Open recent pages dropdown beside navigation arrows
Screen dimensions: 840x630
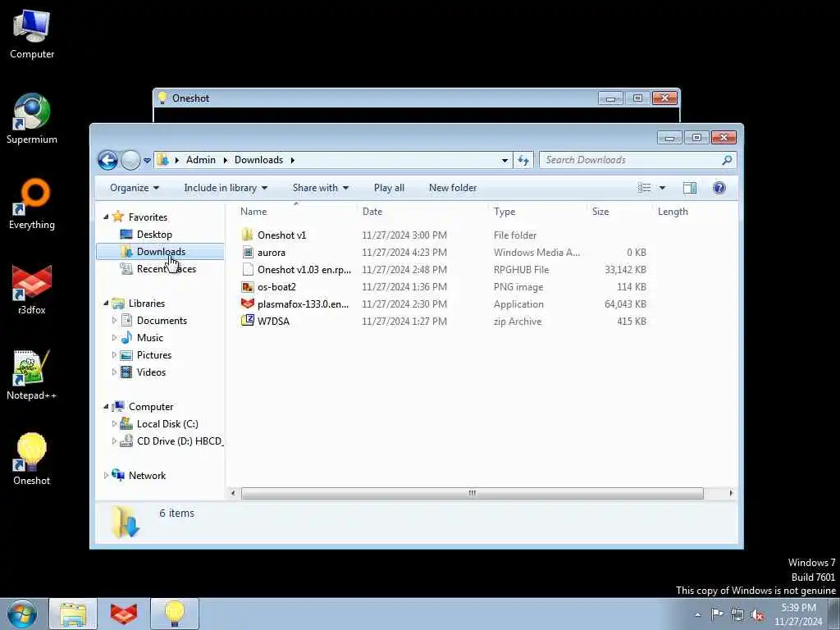click(x=147, y=160)
